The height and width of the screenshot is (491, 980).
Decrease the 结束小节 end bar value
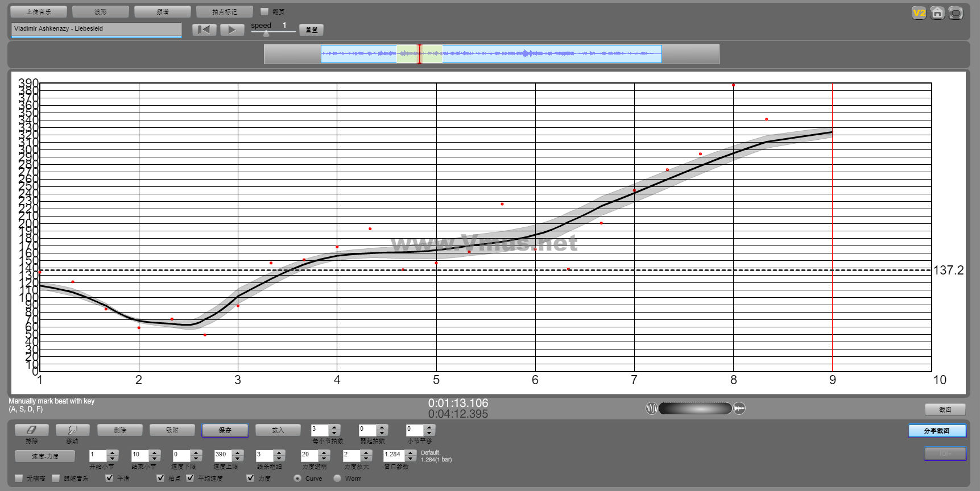(155, 458)
